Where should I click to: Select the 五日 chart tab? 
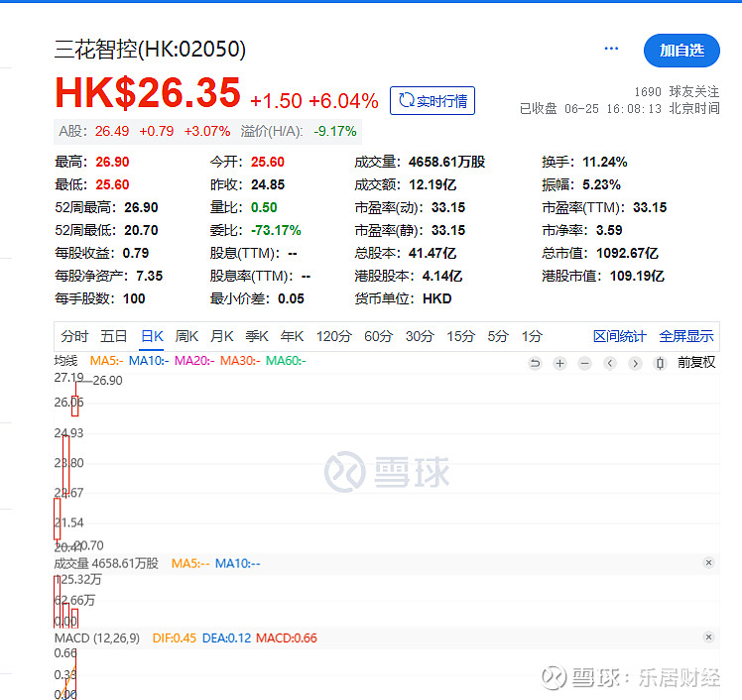coord(113,336)
